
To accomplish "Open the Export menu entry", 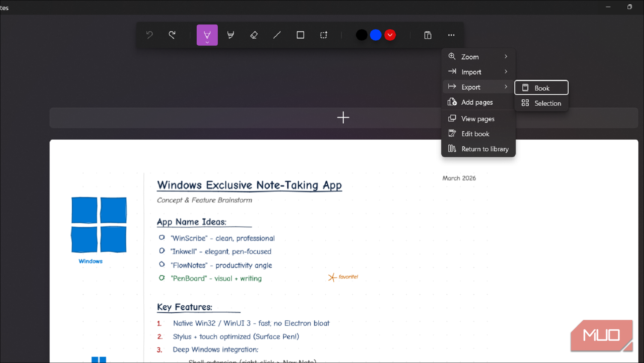I will (478, 87).
